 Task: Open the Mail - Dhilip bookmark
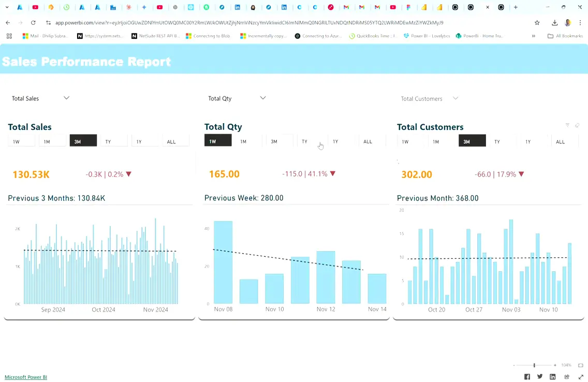click(x=46, y=36)
